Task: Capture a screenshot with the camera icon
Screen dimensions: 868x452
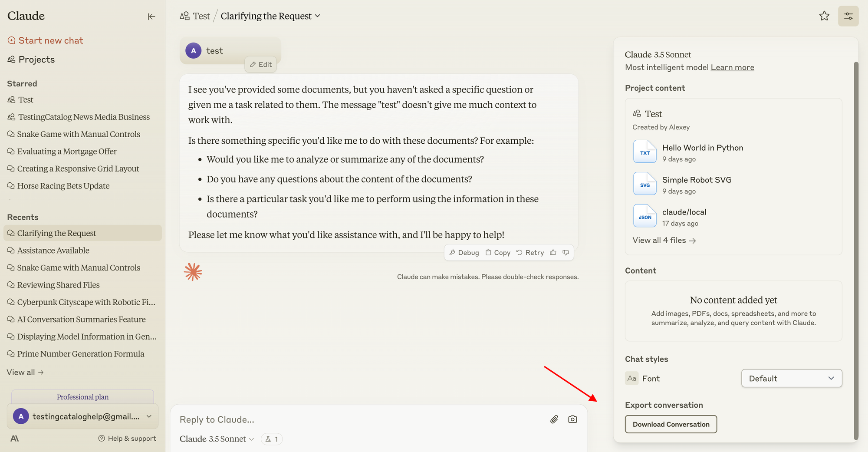Action: [572, 419]
